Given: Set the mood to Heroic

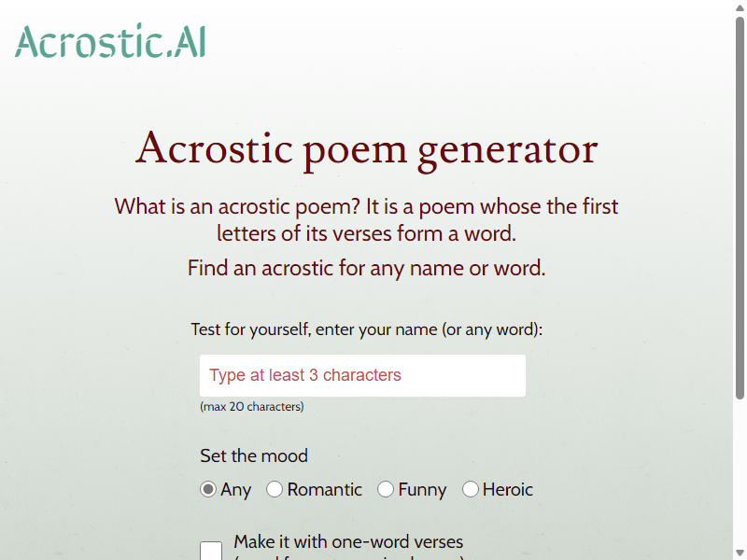Looking at the screenshot, I should (x=471, y=489).
